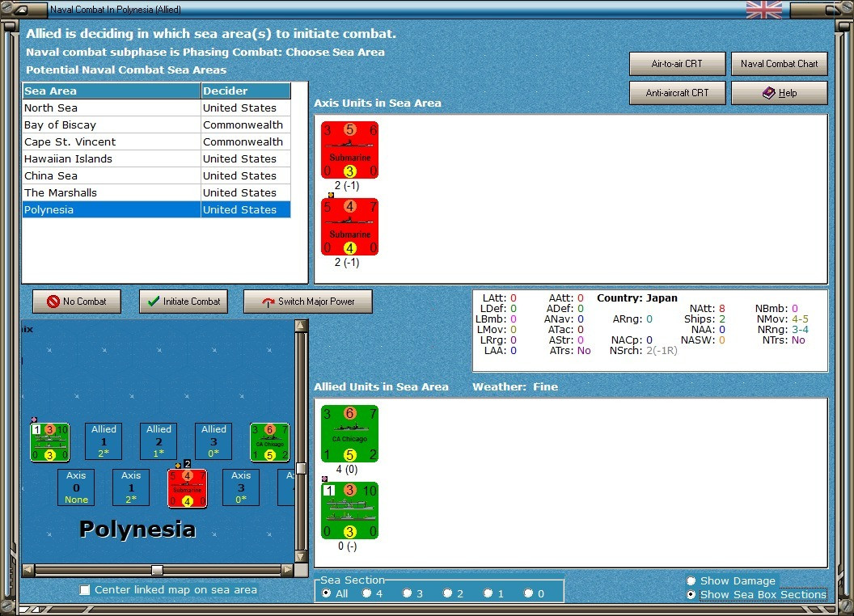Click the Allied 1 sea box section

[104, 441]
